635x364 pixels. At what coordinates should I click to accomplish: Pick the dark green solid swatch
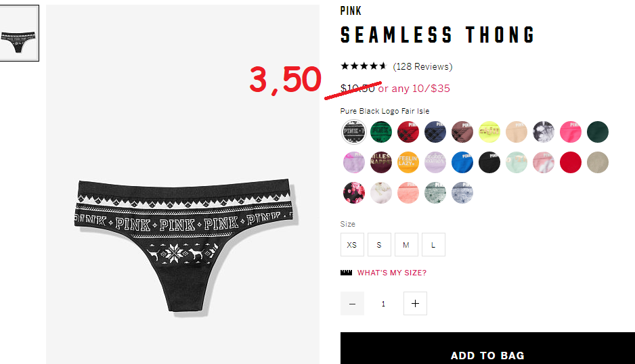click(598, 131)
